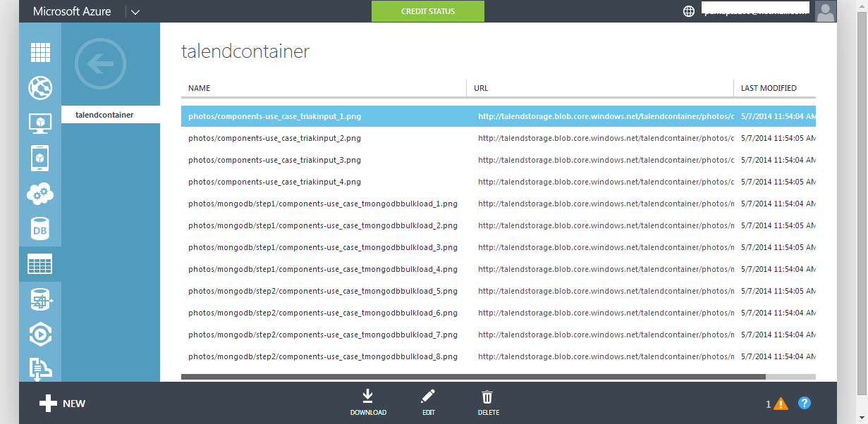Open the All Items grid icon
Image resolution: width=868 pixels, height=424 pixels.
point(40,53)
